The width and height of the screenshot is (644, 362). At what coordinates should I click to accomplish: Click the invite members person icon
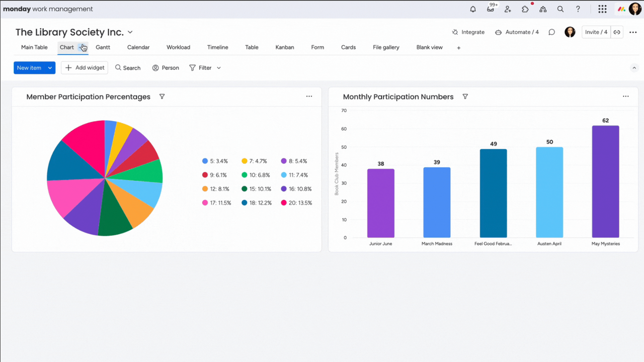[508, 9]
